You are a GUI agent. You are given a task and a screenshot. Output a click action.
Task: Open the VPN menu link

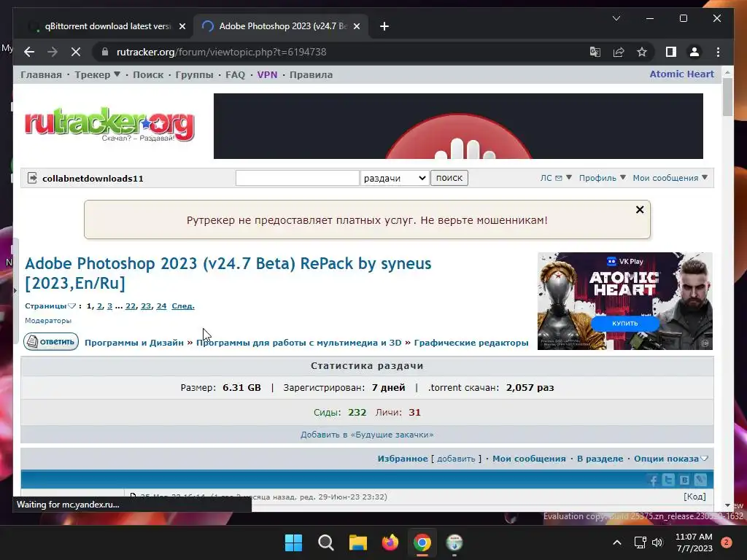[267, 75]
